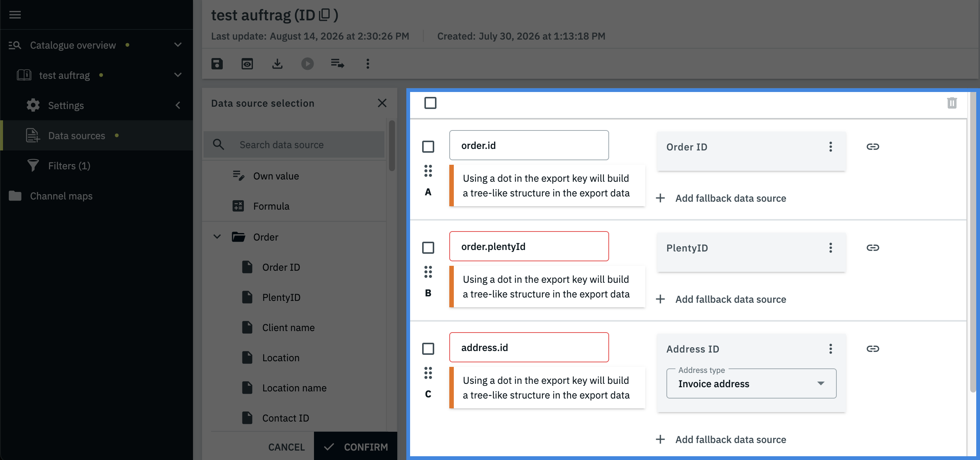The image size is (980, 460).
Task: Open Data sources in the sidebar
Action: tap(96, 135)
